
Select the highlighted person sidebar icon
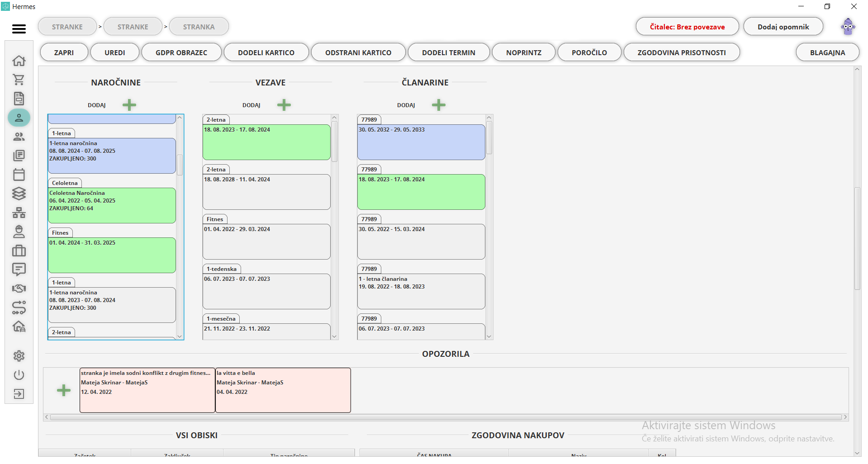click(x=19, y=118)
